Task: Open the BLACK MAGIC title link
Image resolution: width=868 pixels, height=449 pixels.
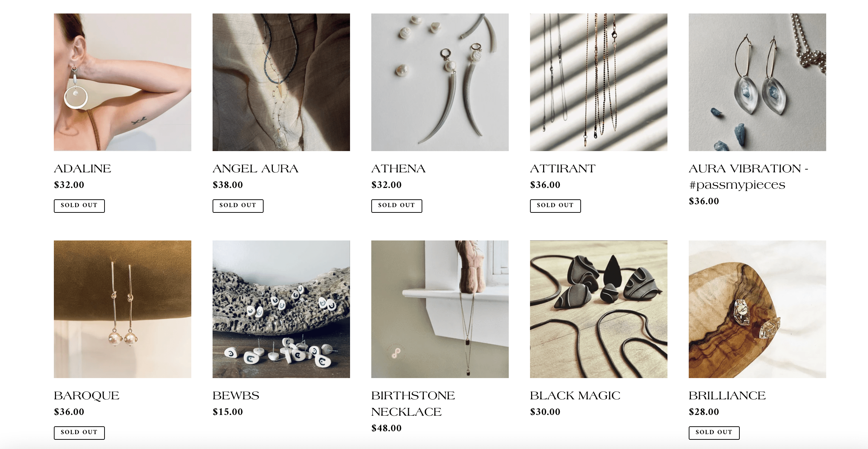Action: [x=575, y=395]
